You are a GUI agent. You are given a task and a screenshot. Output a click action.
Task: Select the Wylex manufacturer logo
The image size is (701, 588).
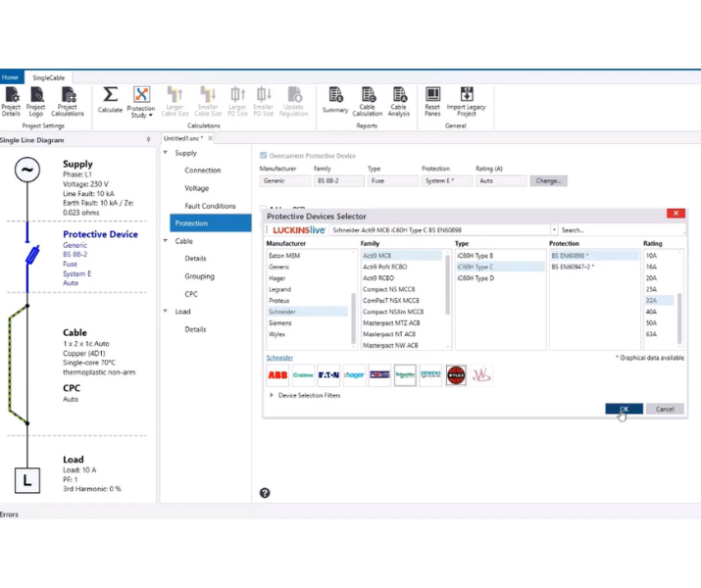[x=455, y=375]
